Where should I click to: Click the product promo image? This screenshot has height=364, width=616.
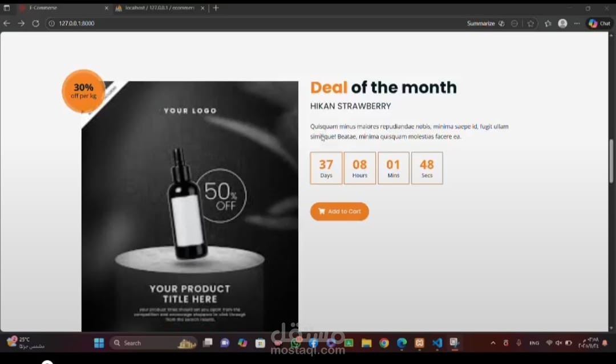pos(190,206)
